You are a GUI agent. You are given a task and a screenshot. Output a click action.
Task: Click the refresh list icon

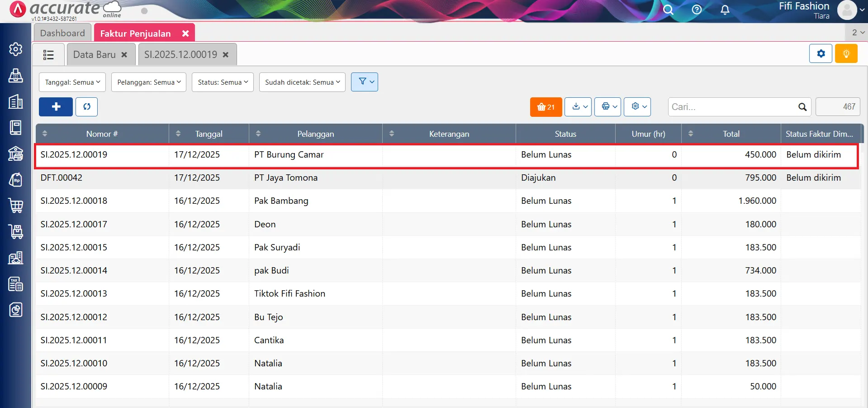(x=87, y=107)
